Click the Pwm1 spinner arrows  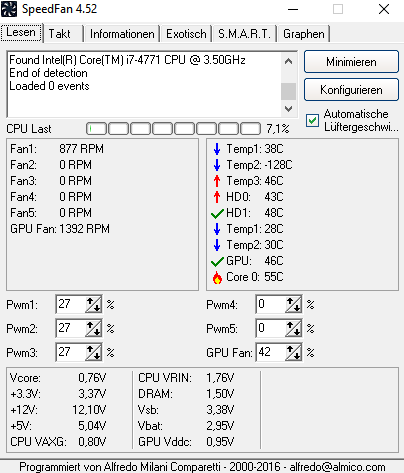(x=93, y=304)
